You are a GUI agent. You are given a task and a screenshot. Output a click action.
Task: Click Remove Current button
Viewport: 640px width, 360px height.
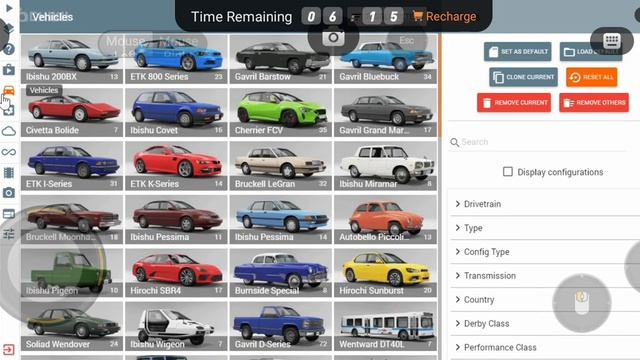point(514,102)
